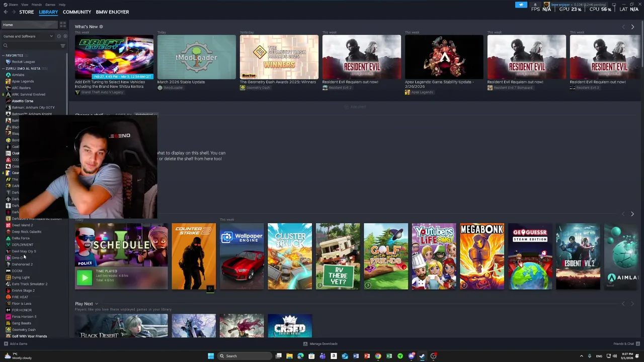Click the Deep Rock Galactic icon
644x362 pixels.
click(8, 232)
